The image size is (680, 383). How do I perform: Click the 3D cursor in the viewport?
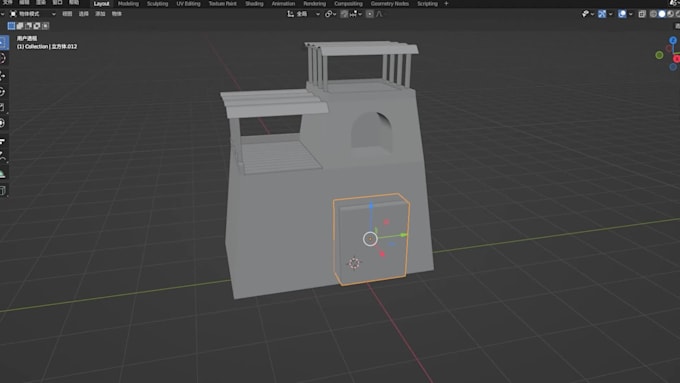354,263
